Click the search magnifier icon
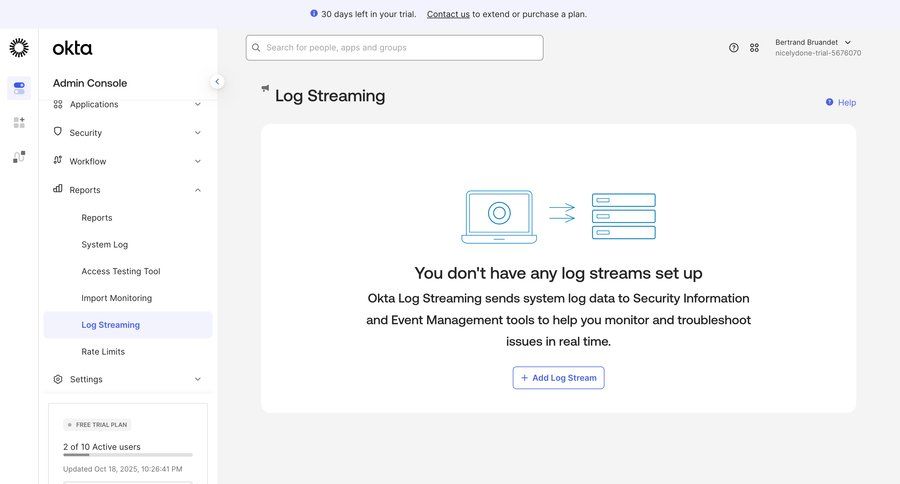900x484 pixels. [x=256, y=48]
